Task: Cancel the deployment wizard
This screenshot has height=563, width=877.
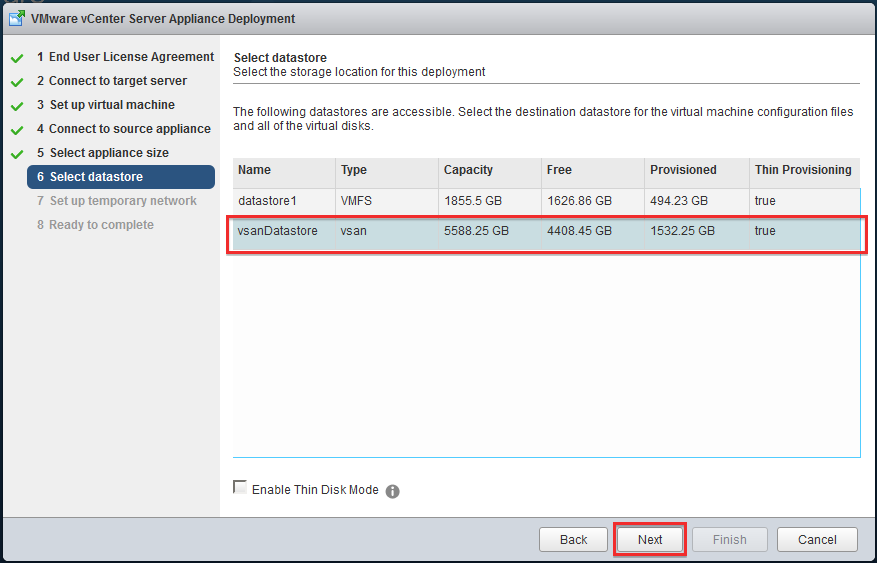Action: (817, 540)
